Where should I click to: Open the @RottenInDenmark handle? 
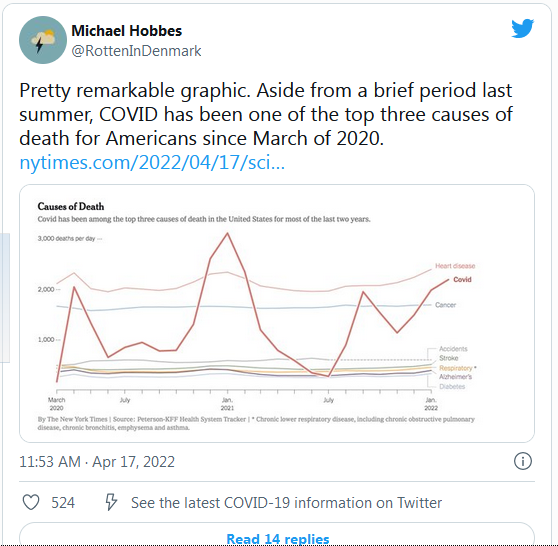tap(136, 51)
